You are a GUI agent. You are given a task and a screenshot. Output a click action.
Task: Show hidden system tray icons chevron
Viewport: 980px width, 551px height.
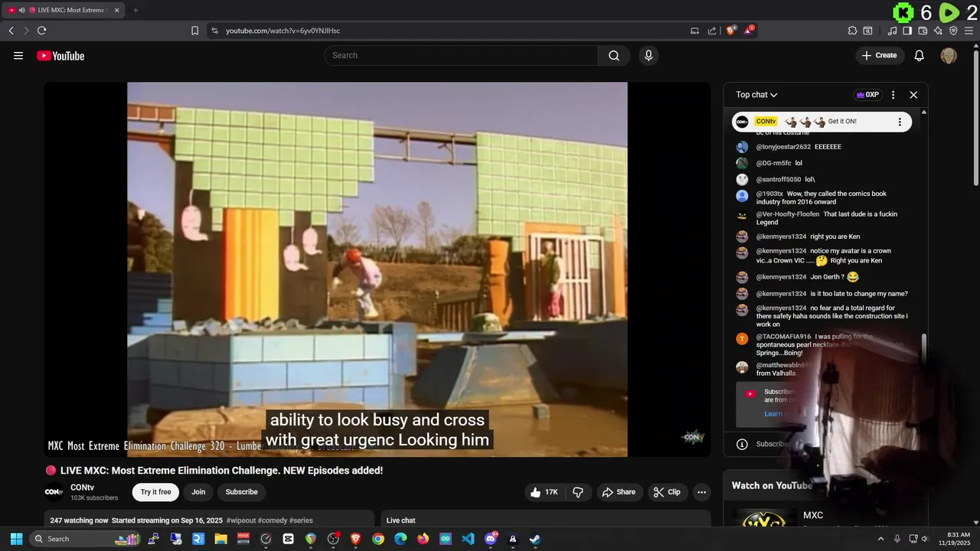[x=880, y=539]
